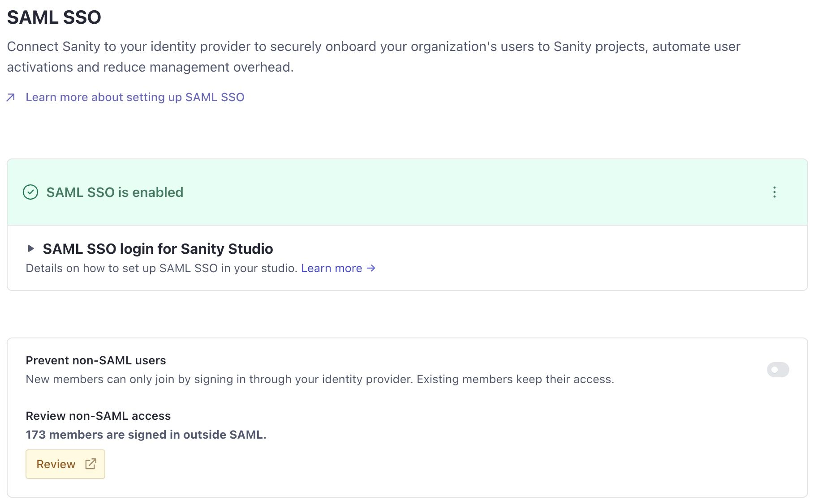Image resolution: width=818 pixels, height=504 pixels.
Task: Expand SAML SSO login for Sanity Studio section
Action: coord(31,248)
